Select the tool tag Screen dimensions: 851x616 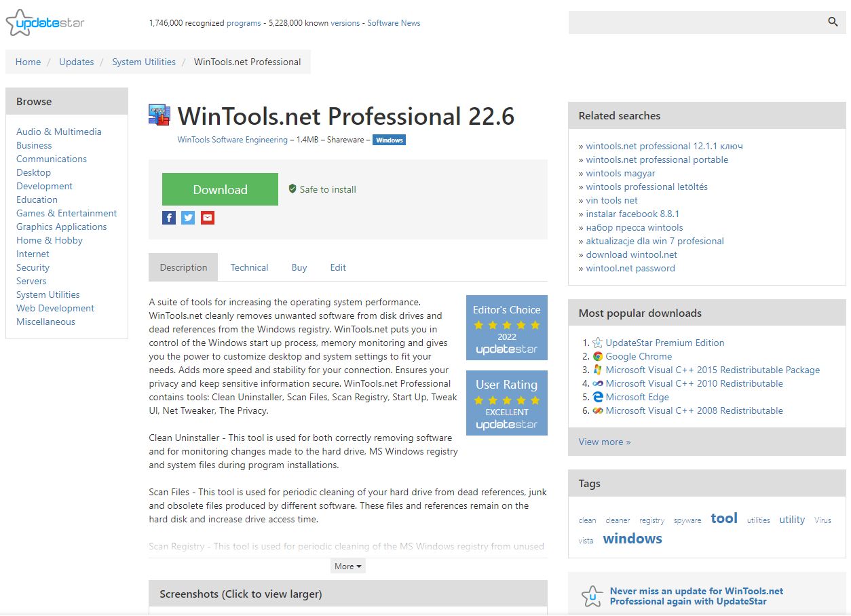coord(724,518)
